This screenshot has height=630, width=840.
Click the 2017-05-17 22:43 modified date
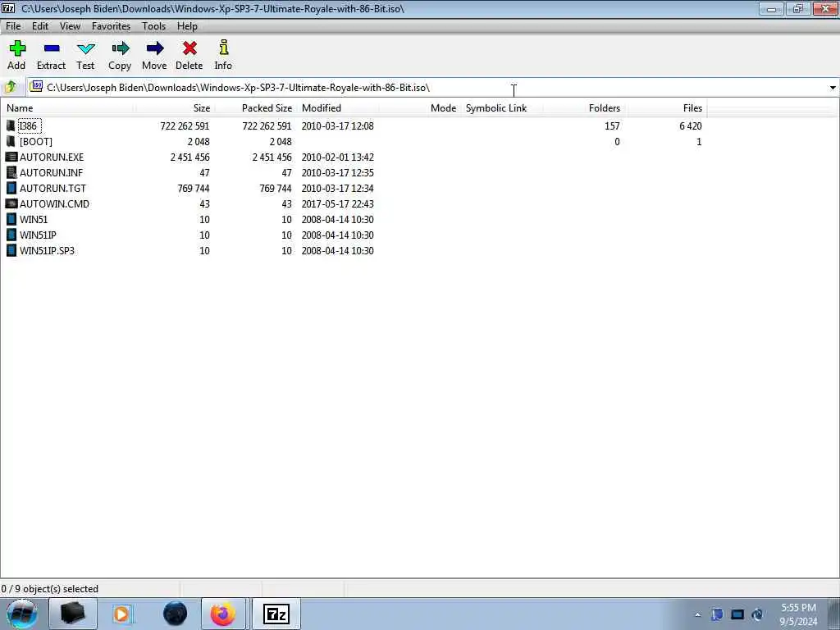pyautogui.click(x=337, y=203)
